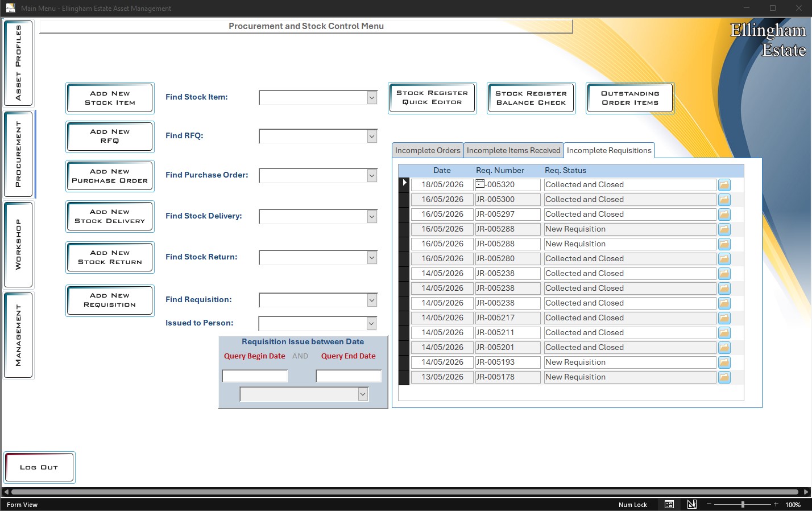Image resolution: width=812 pixels, height=511 pixels.
Task: Click New Requisition status for JR-005178
Action: click(630, 377)
